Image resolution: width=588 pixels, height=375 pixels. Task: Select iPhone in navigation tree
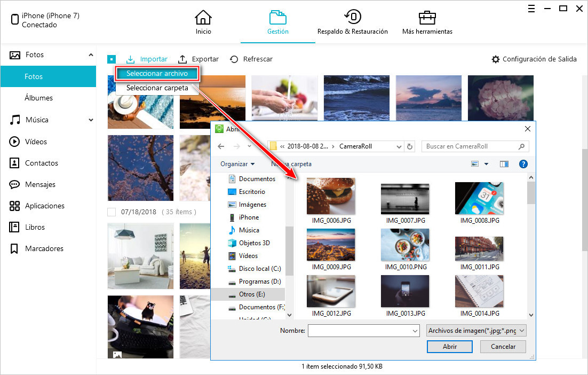(x=243, y=217)
